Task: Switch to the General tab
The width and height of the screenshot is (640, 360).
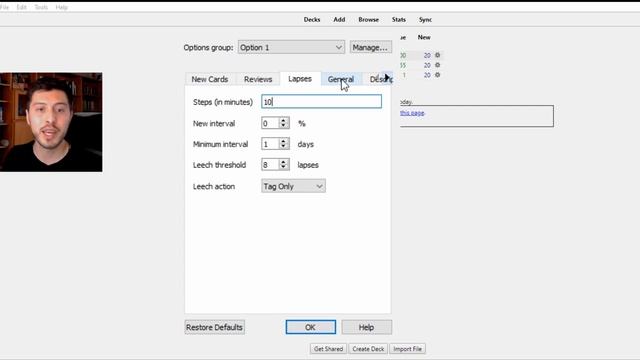Action: pos(341,79)
